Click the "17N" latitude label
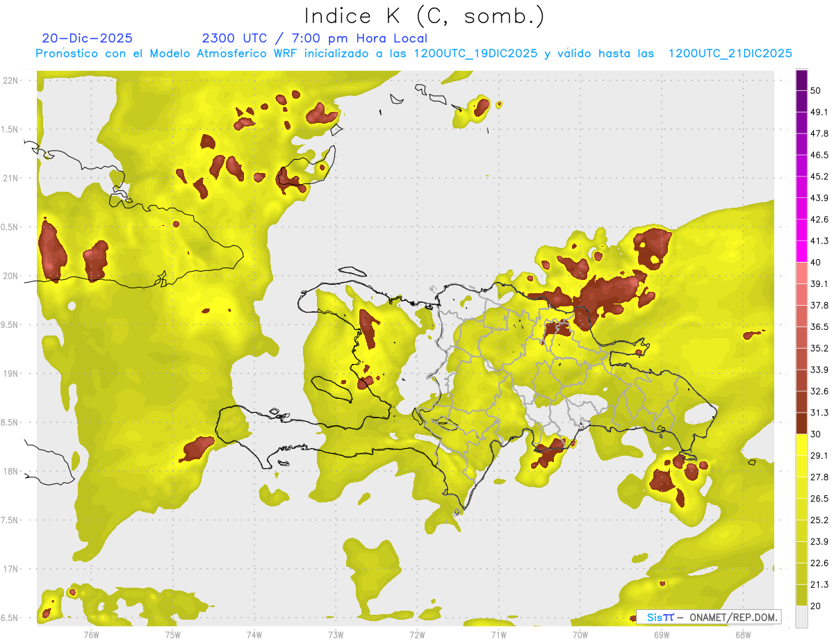The width and height of the screenshot is (834, 644). point(11,569)
